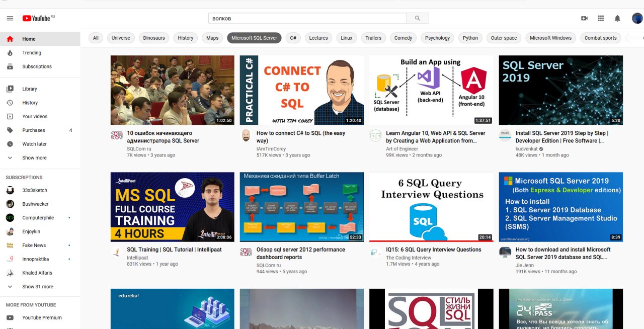Select the Psychology filter chip
644x329 pixels.
click(438, 38)
